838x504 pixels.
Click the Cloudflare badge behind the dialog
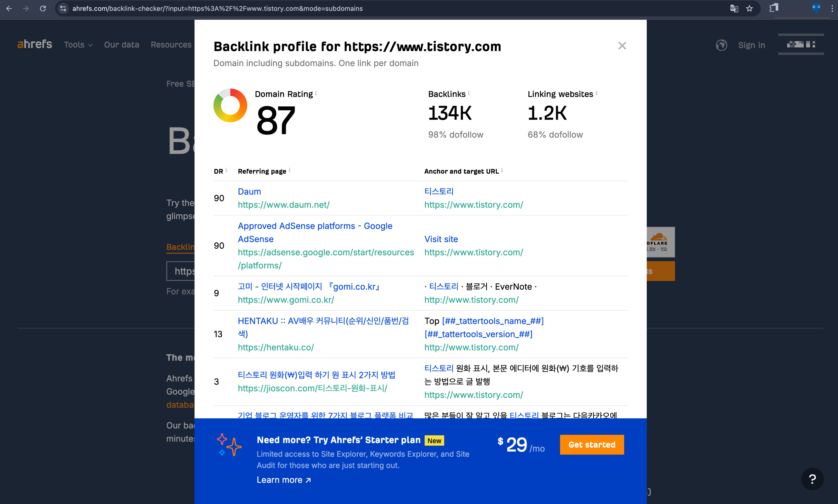tap(661, 242)
